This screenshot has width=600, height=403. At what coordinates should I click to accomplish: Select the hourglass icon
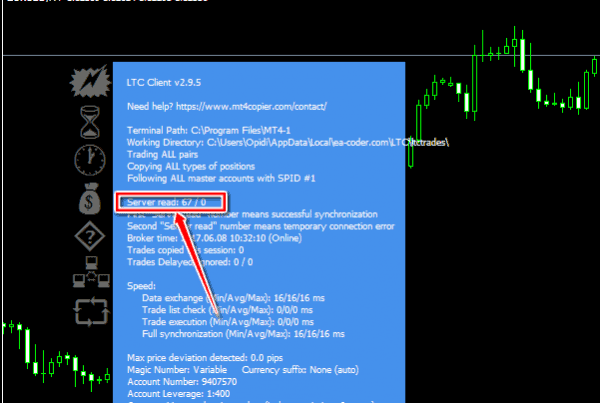[90, 122]
